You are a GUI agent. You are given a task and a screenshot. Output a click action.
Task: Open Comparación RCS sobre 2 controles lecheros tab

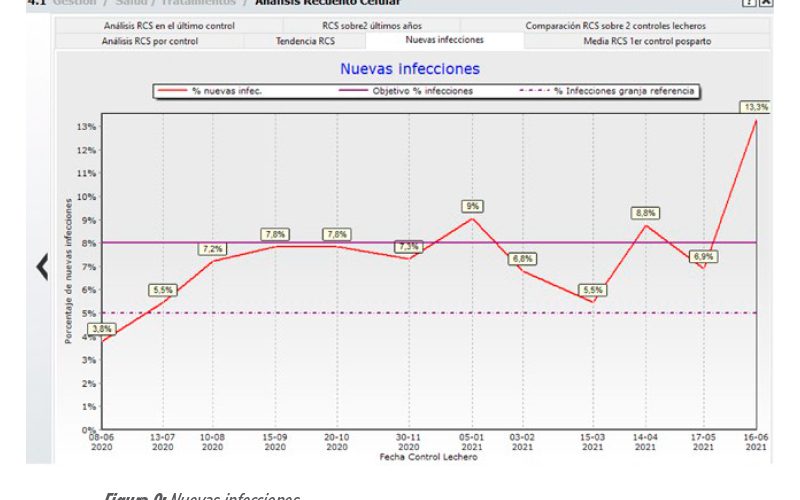pos(615,26)
